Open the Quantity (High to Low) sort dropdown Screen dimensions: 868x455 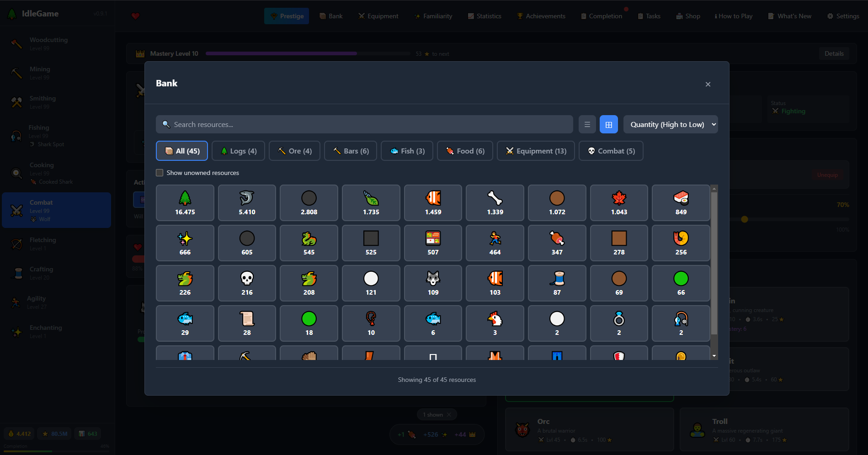click(x=671, y=124)
